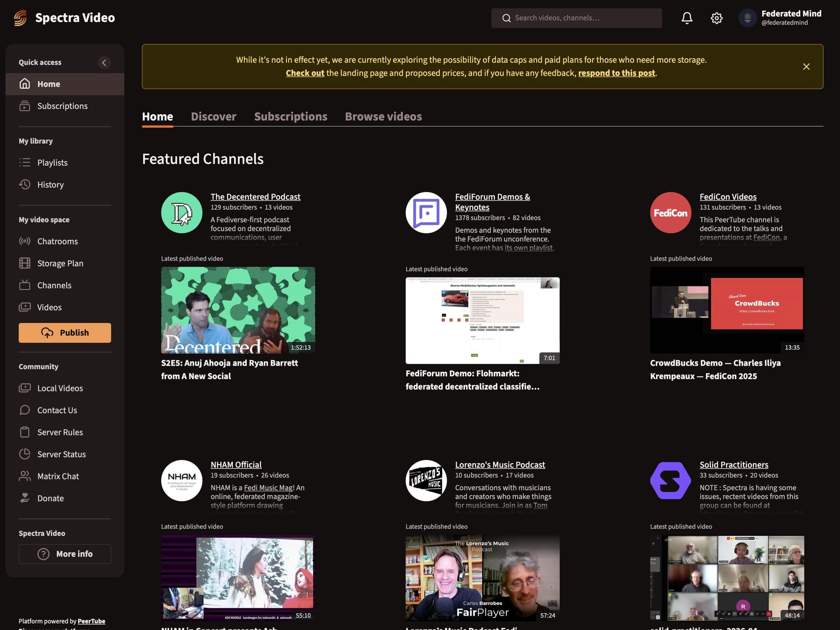Play the S2E5 Decentered video thumbnail
This screenshot has width=840, height=630.
point(238,310)
